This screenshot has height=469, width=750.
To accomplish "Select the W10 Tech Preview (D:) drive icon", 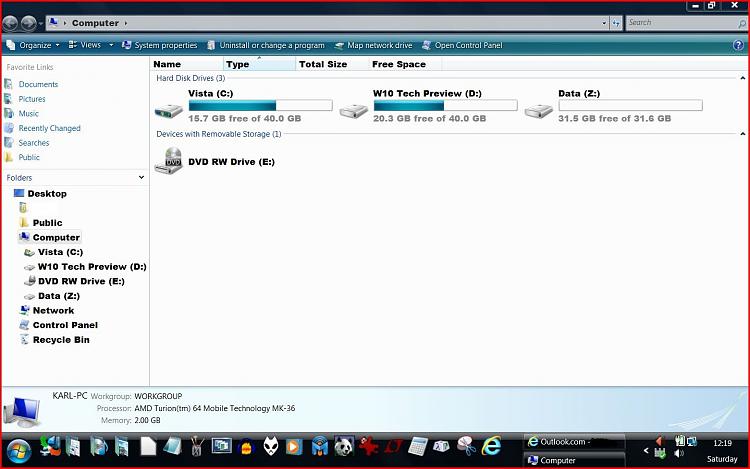I will [353, 111].
